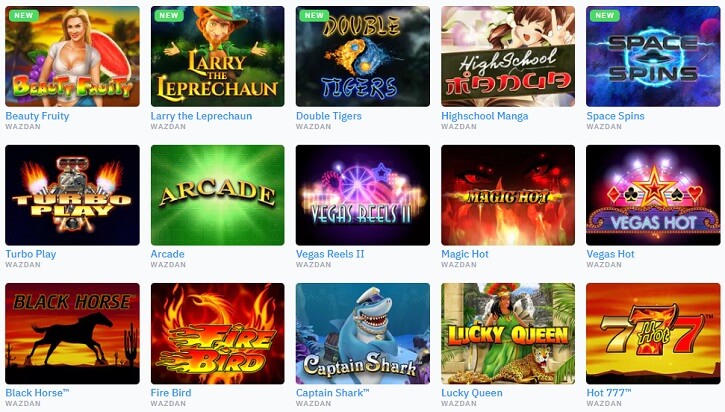725x412 pixels.
Task: Select the Double Tigers thumbnail
Action: point(363,56)
